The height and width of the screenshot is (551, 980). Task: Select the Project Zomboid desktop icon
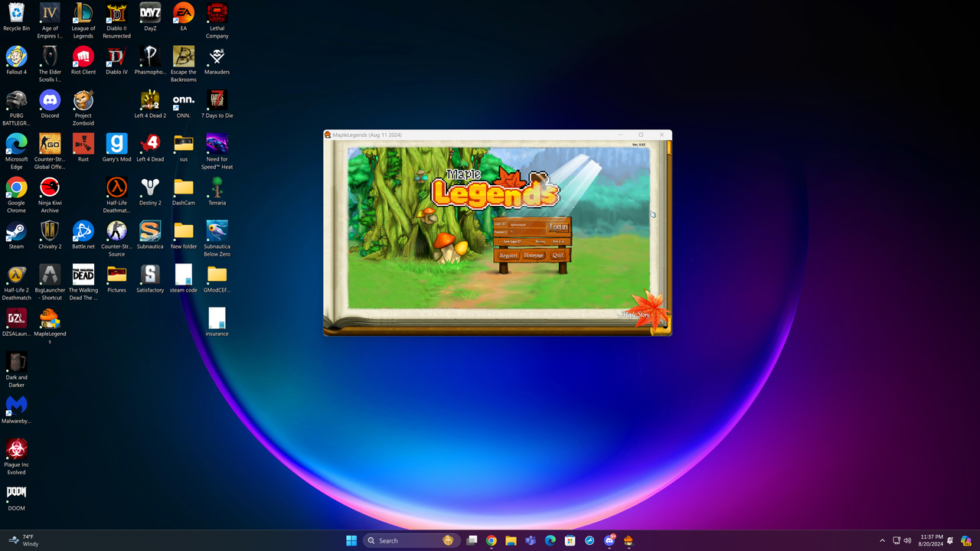coord(83,108)
